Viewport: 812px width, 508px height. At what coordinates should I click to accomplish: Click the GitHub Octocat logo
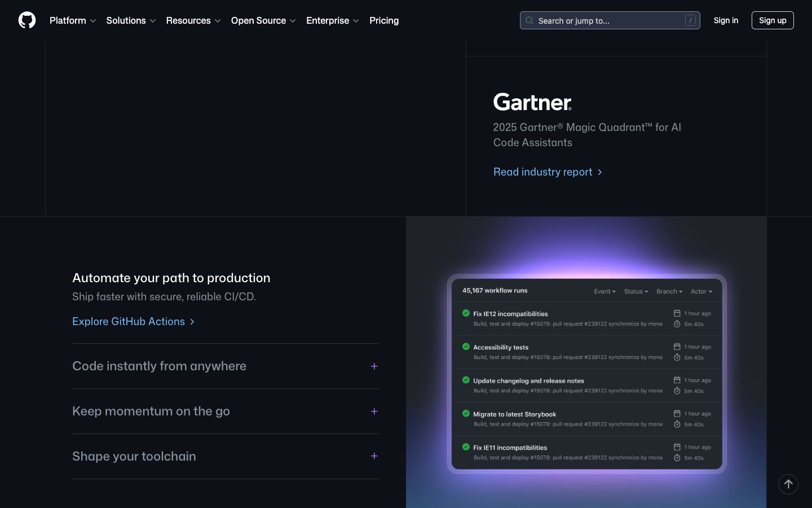(x=27, y=20)
